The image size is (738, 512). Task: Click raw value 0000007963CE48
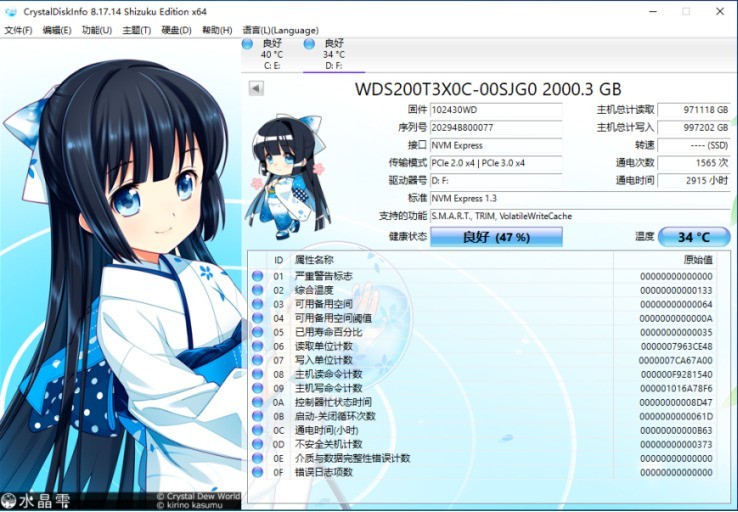(676, 347)
